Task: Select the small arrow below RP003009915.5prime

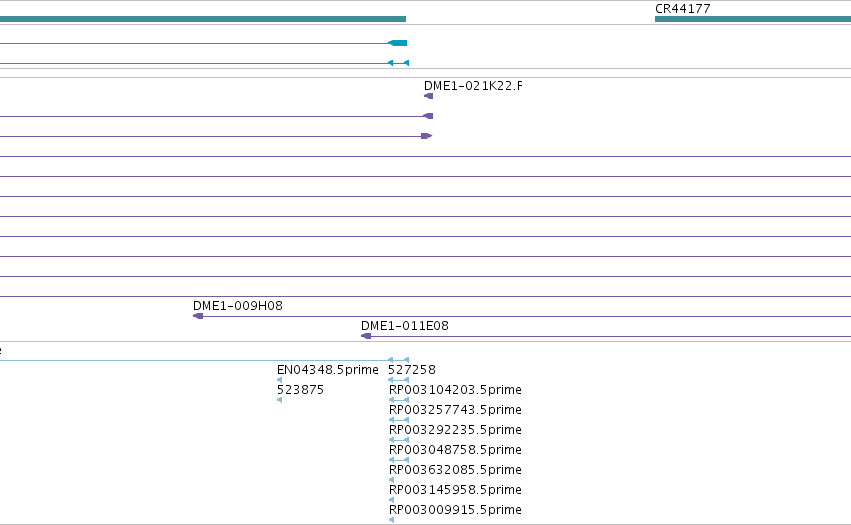Action: [x=391, y=520]
